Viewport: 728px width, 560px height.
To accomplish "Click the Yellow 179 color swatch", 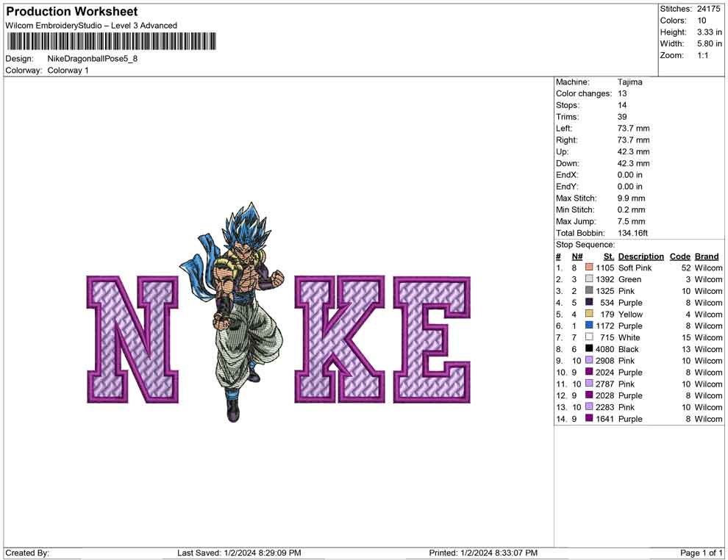I will (x=589, y=314).
